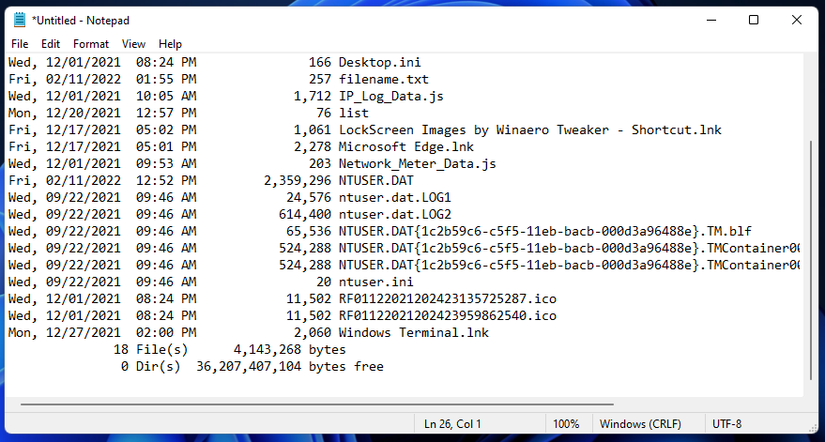Image resolution: width=825 pixels, height=442 pixels.
Task: Click on the filename.txt text line
Action: point(383,79)
